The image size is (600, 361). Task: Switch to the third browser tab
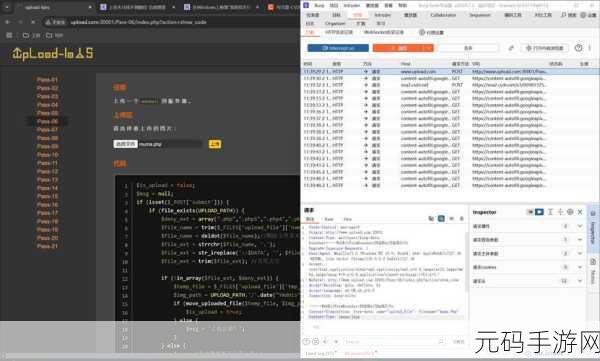221,7
